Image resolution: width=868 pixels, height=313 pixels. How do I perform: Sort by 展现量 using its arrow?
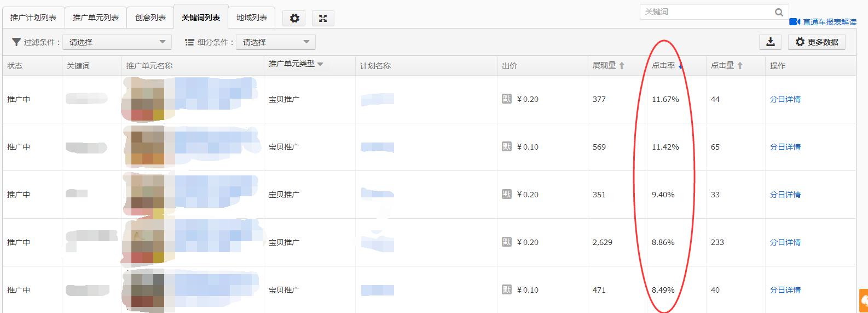622,66
